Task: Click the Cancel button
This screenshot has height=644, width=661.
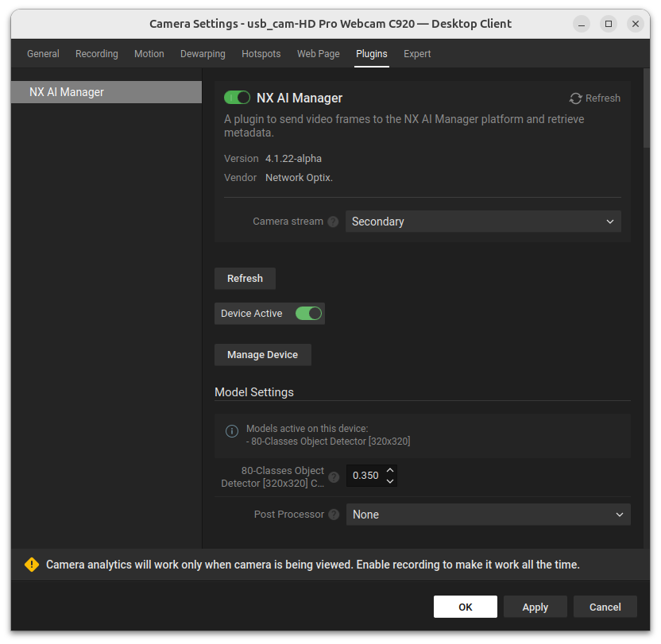Action: [x=605, y=607]
